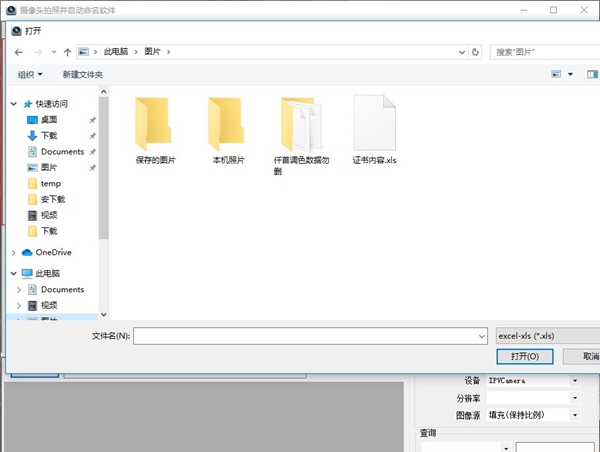Select Documents under 此电脑
The width and height of the screenshot is (600, 452).
point(62,289)
